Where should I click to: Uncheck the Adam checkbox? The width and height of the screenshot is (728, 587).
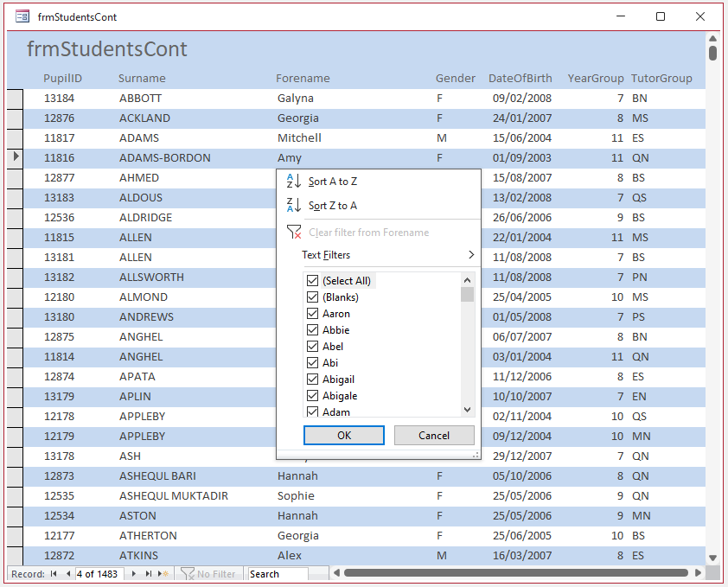coord(312,412)
